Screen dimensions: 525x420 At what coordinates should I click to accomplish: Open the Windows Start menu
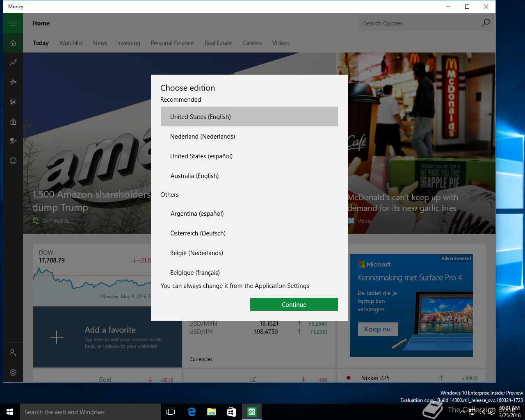coord(10,412)
